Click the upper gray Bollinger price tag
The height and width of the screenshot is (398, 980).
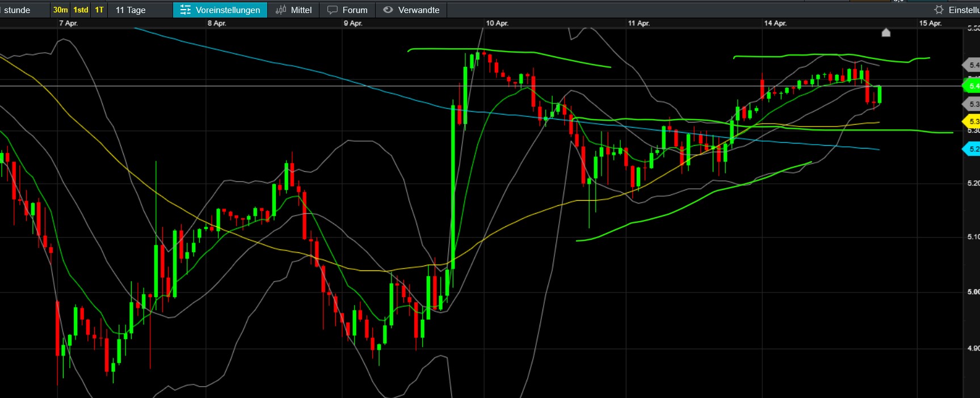971,65
